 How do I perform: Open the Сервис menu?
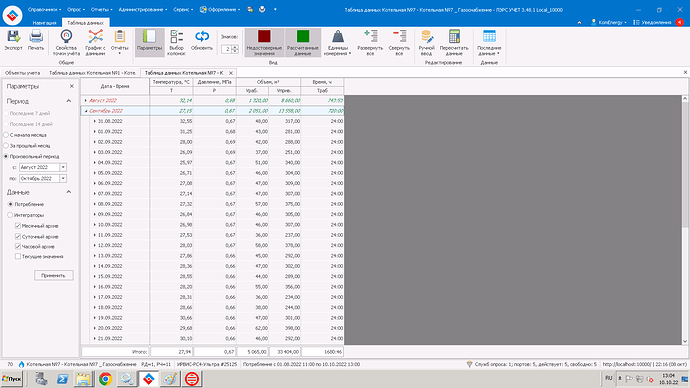coord(183,9)
